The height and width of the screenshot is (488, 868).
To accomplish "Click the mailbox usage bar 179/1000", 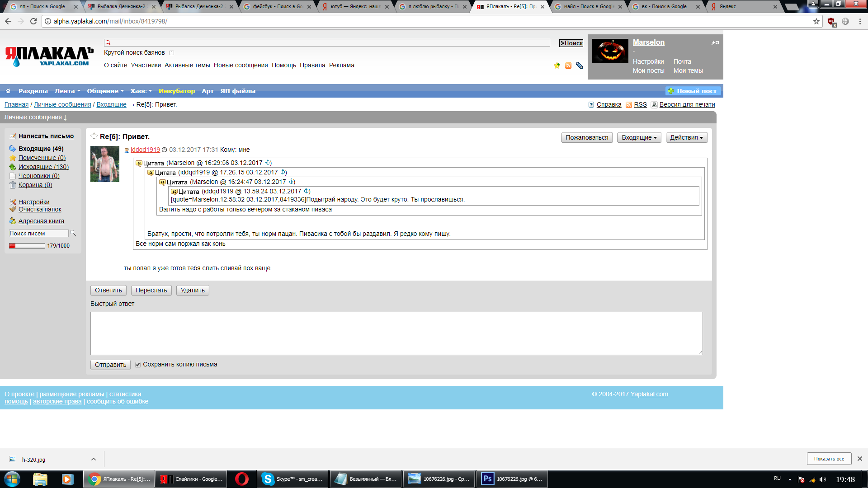I will coord(27,246).
